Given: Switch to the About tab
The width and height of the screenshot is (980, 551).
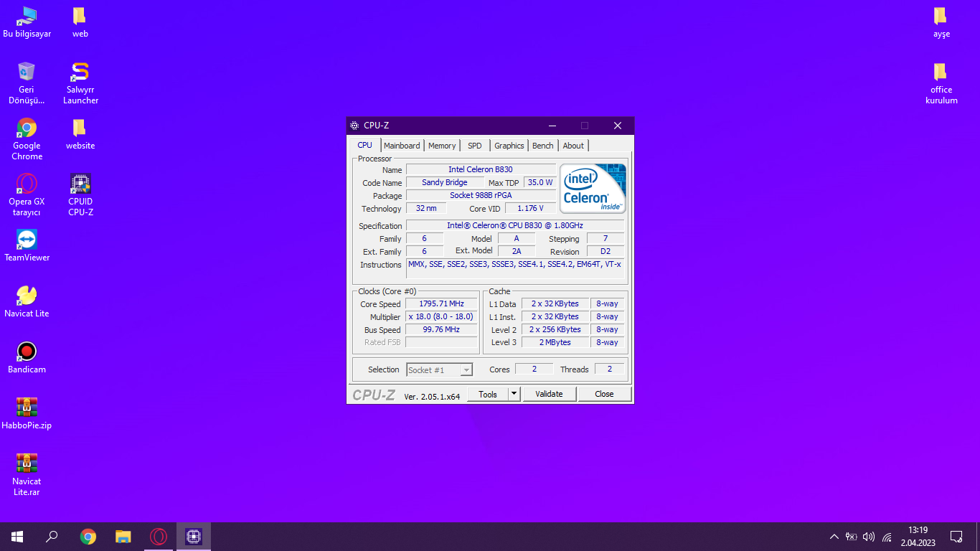Looking at the screenshot, I should pyautogui.click(x=573, y=146).
